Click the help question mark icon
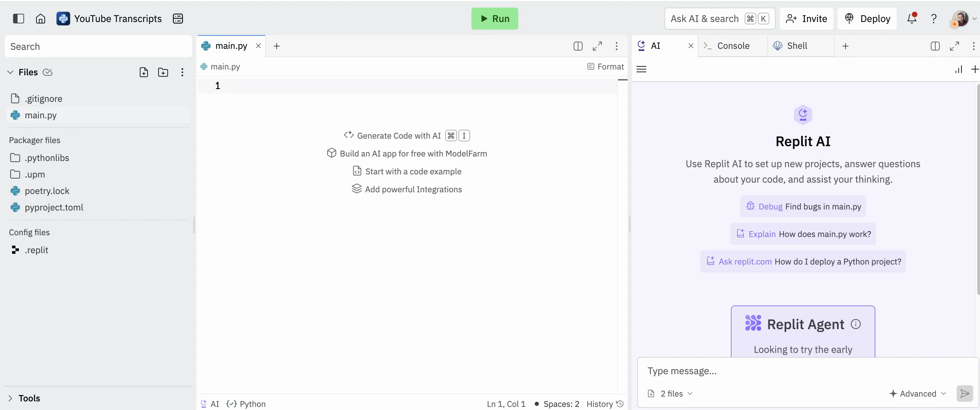 coord(933,19)
